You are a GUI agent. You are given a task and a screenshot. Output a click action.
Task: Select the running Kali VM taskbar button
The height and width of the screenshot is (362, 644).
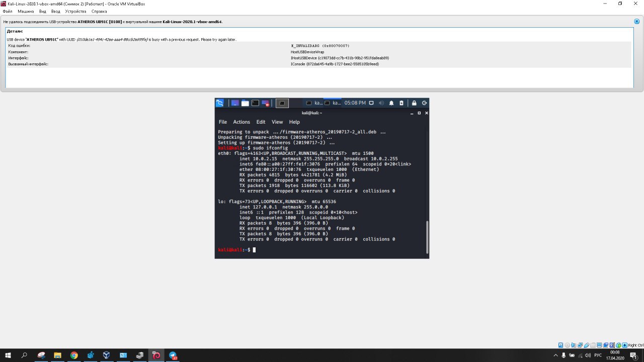pyautogui.click(x=156, y=355)
